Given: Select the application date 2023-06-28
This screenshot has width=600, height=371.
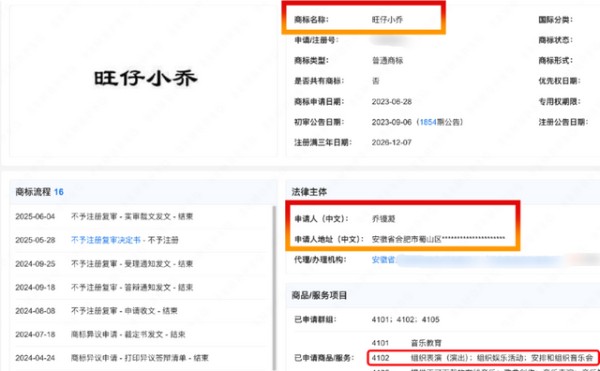Looking at the screenshot, I should click(391, 102).
